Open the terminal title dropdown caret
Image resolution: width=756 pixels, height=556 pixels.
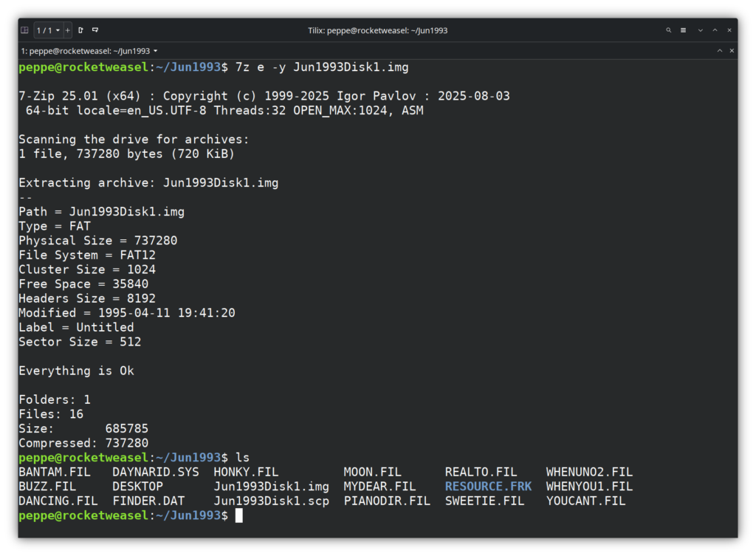[x=155, y=51]
